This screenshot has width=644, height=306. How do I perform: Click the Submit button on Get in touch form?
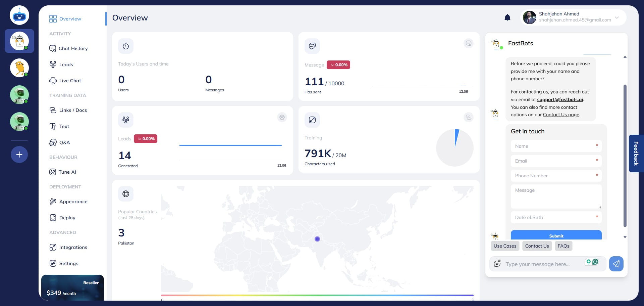pyautogui.click(x=556, y=236)
